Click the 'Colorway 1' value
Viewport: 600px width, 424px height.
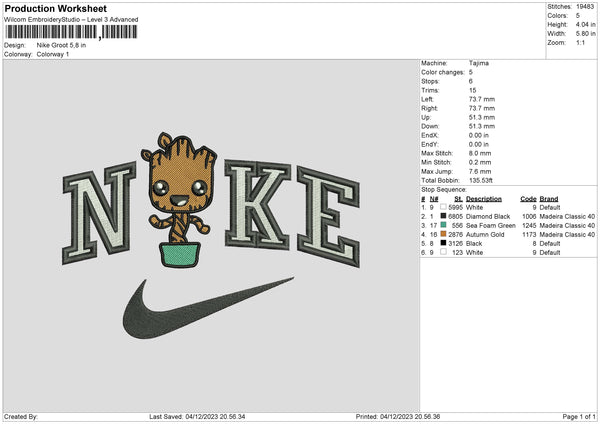click(x=53, y=54)
